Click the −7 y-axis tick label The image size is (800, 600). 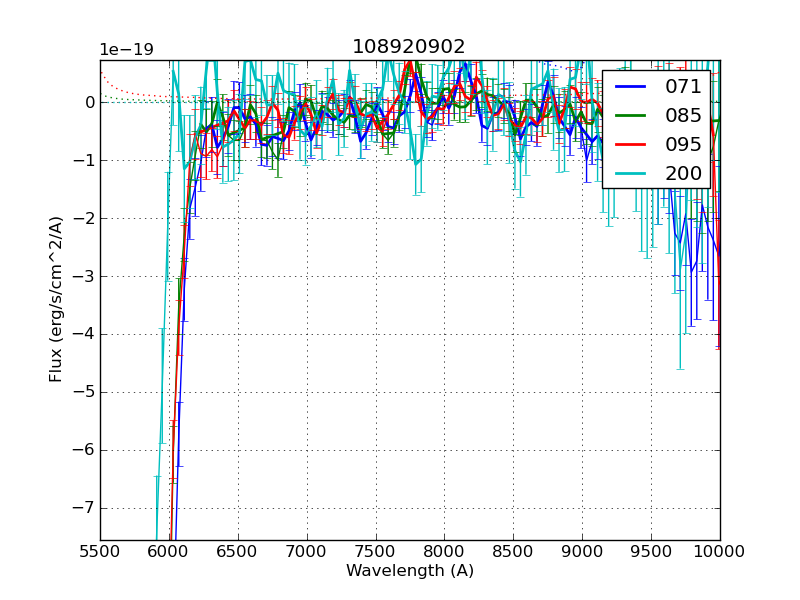84,508
